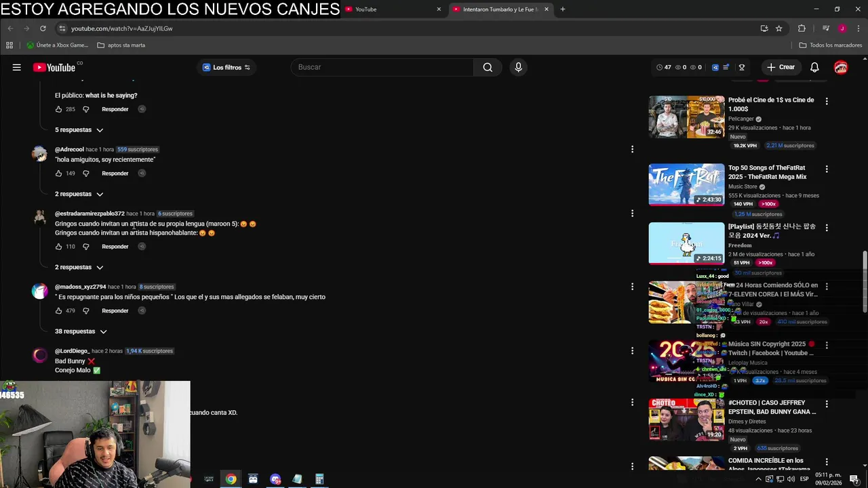The width and height of the screenshot is (868, 488).
Task: Open Chrome extensions puzzle icon
Action: coord(802,28)
